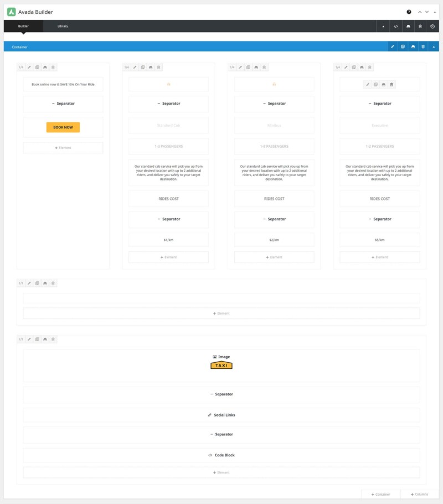Screen dimensions: 443x504
Task: Clone the Executive column's top element
Action: coord(375,84)
